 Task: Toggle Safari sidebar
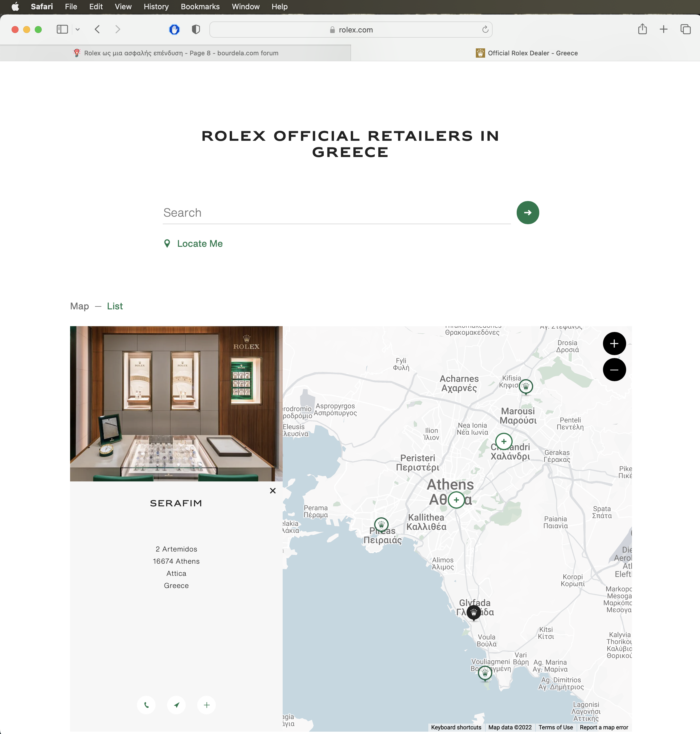[x=62, y=30]
